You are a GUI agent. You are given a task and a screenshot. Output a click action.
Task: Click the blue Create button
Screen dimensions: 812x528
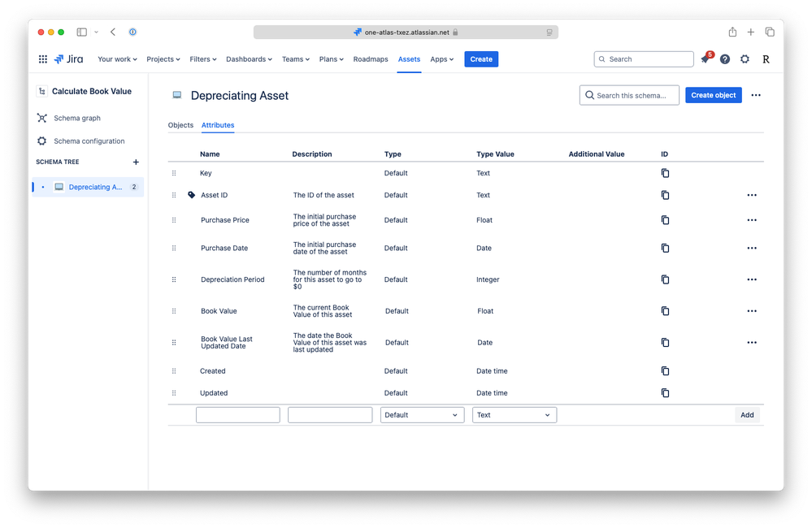[481, 59]
